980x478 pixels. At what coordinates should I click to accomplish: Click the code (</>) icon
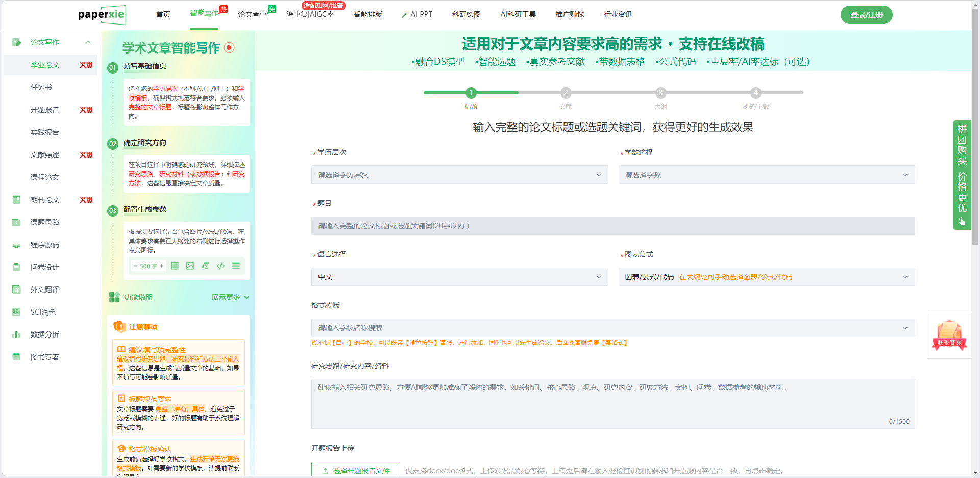coord(220,266)
